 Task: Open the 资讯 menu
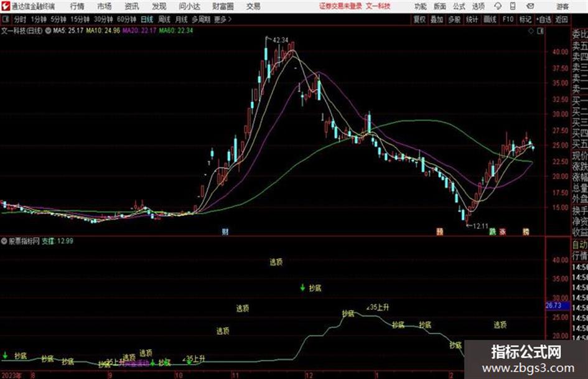pyautogui.click(x=132, y=6)
